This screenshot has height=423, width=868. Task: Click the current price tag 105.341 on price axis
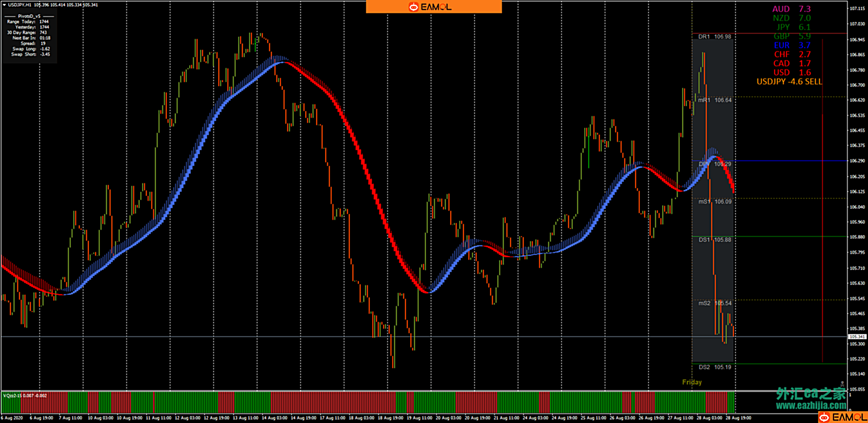click(857, 337)
